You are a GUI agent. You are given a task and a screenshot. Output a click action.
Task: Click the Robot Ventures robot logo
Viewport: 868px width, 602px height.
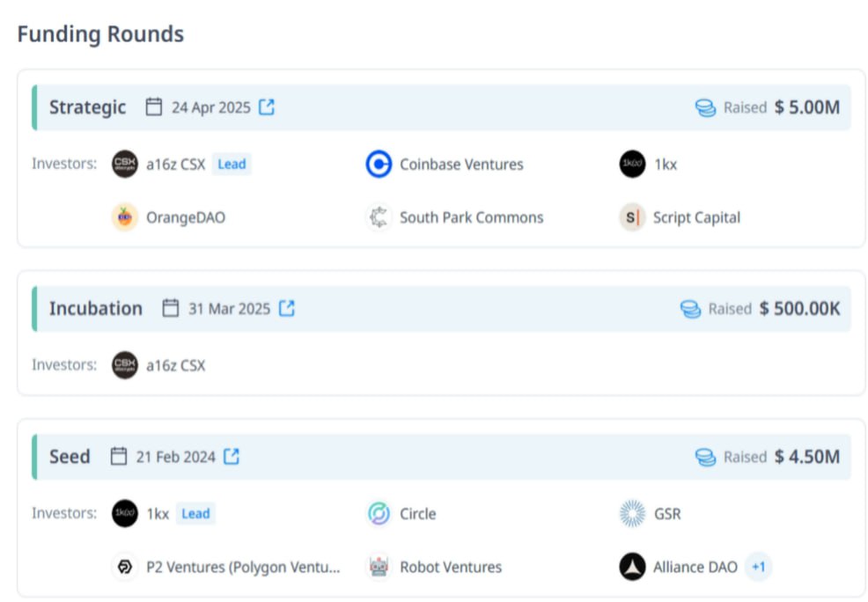coord(379,567)
